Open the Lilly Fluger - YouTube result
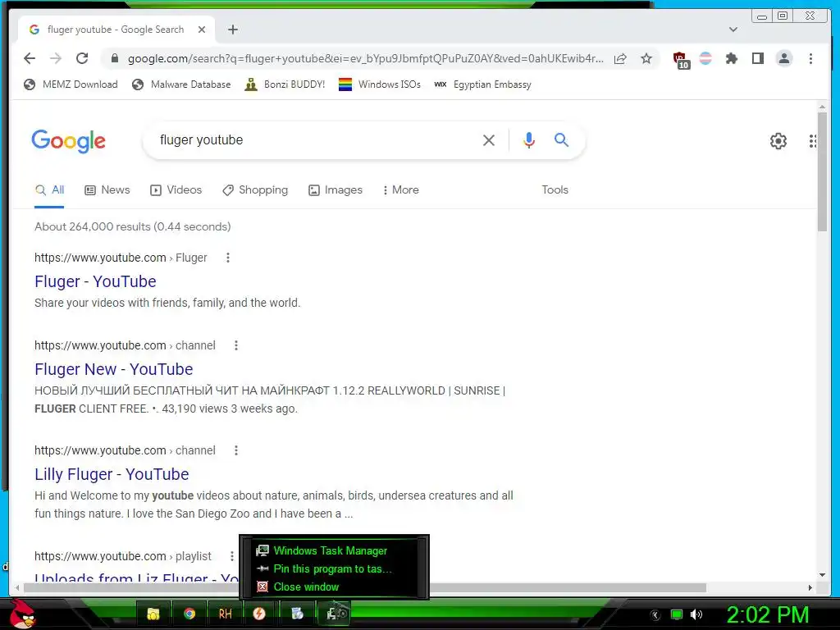 click(112, 474)
